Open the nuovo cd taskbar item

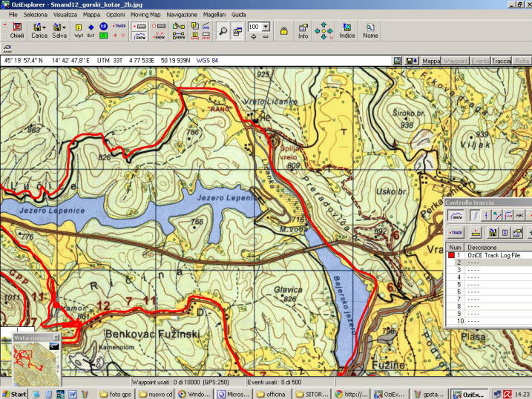[x=156, y=394]
